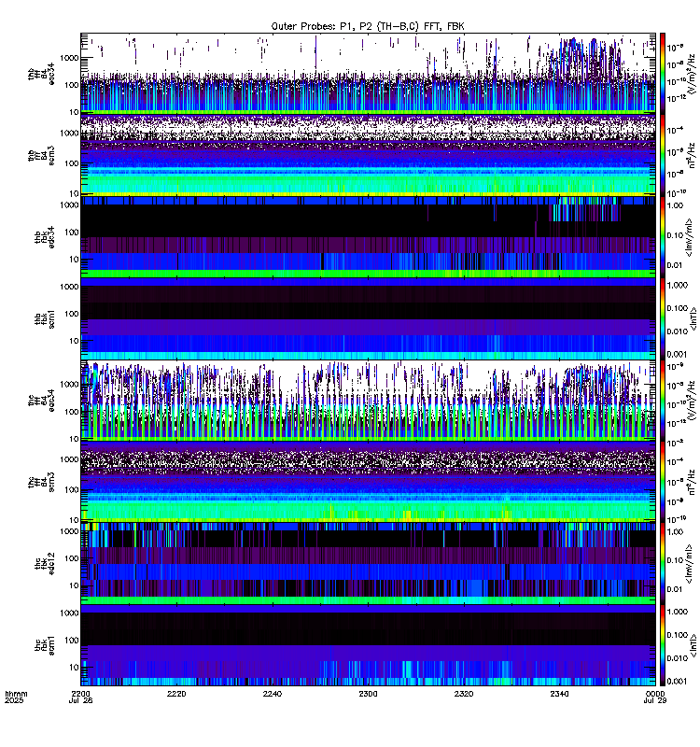This screenshot has width=700, height=747.
Task: Click the '2320' time axis label
Action: click(x=463, y=694)
